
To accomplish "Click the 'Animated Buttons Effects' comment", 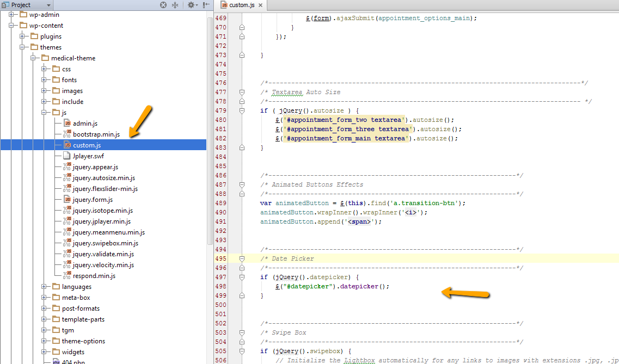I will 317,184.
